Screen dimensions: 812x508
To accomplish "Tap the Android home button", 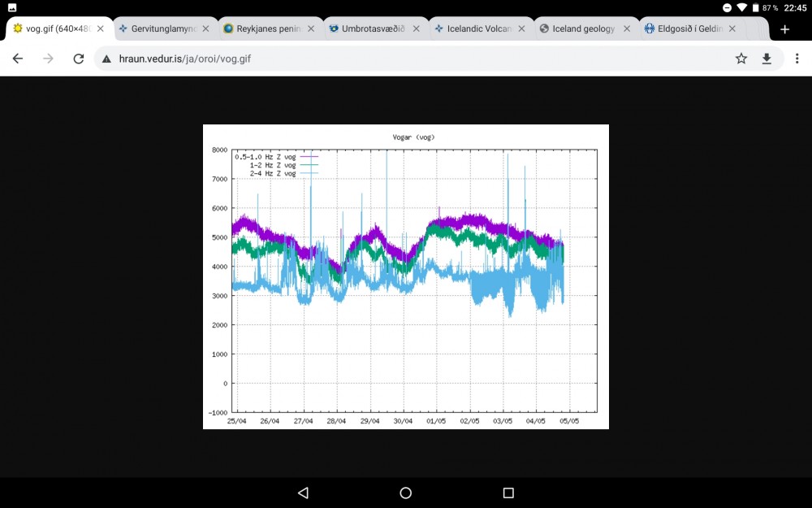I will click(x=405, y=492).
